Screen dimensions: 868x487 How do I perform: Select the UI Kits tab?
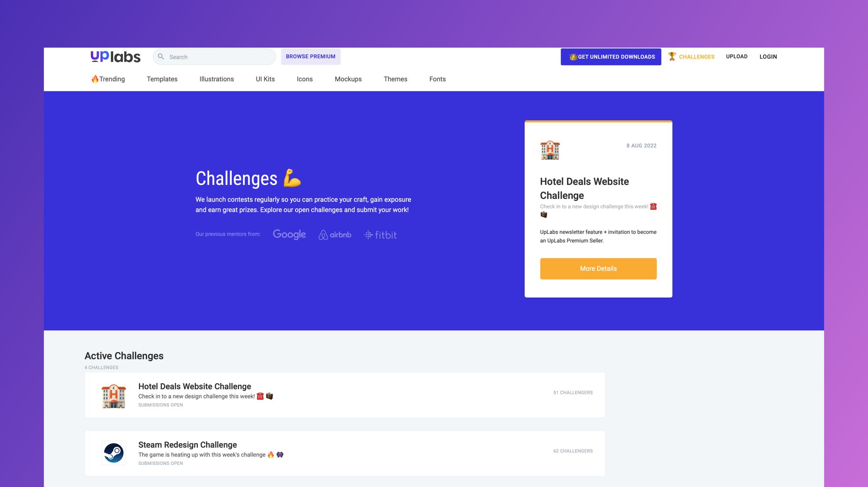(265, 79)
